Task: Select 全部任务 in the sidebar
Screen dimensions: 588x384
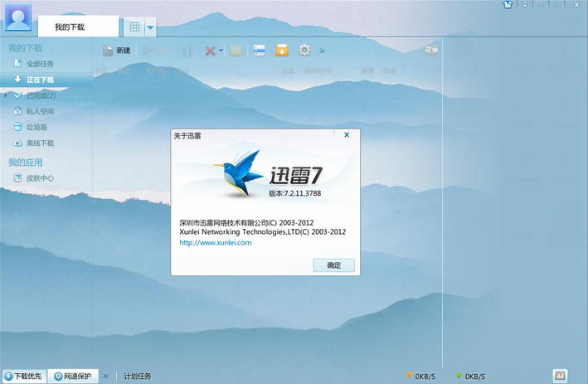Action: [40, 64]
